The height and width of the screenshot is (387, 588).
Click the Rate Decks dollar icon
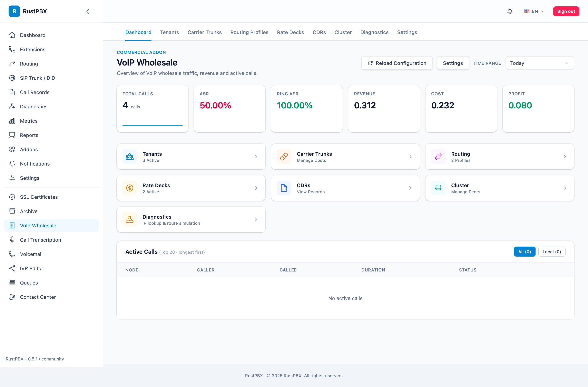tap(129, 188)
